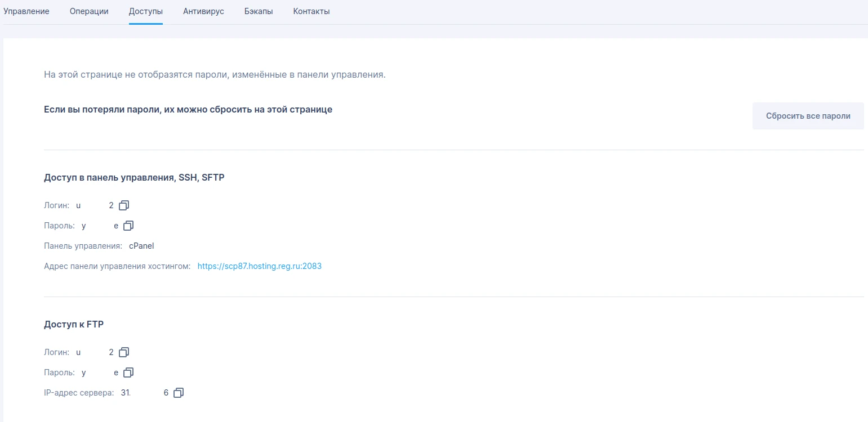Screen dimensions: 868x422
Task: Click the Доступ в панель управления, SSH, SFTP heading
Action: coord(134,178)
